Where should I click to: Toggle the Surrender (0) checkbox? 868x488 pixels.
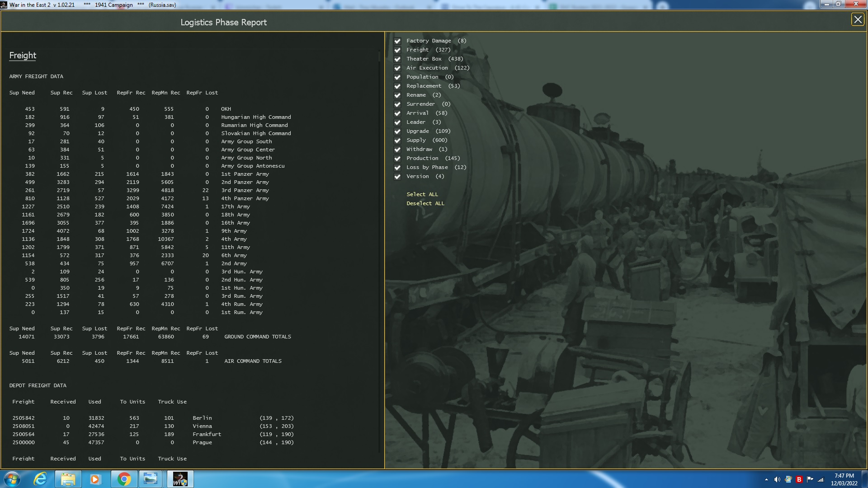[397, 104]
